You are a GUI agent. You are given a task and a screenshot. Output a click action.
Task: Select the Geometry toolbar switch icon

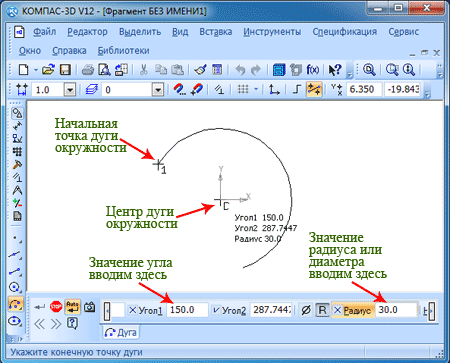(x=17, y=113)
